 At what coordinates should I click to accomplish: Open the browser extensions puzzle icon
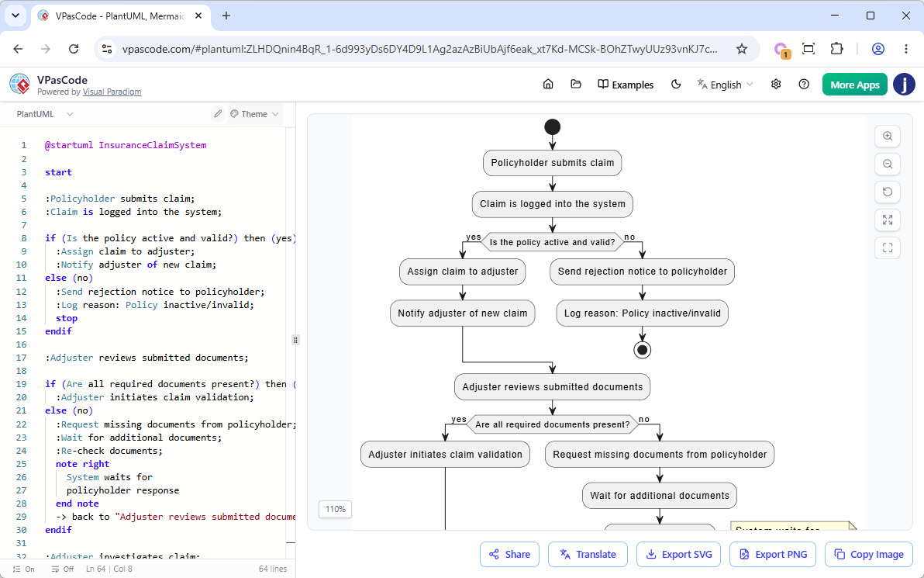[x=836, y=49]
